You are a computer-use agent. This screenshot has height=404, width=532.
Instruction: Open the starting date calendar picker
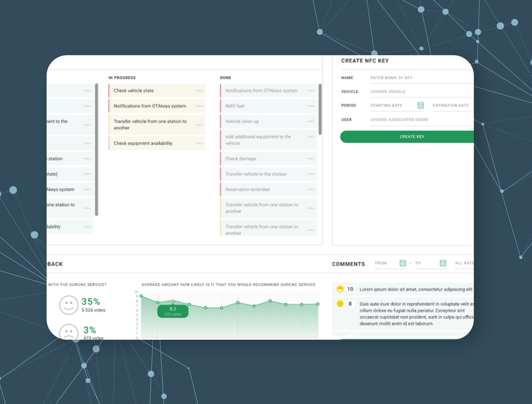[420, 105]
